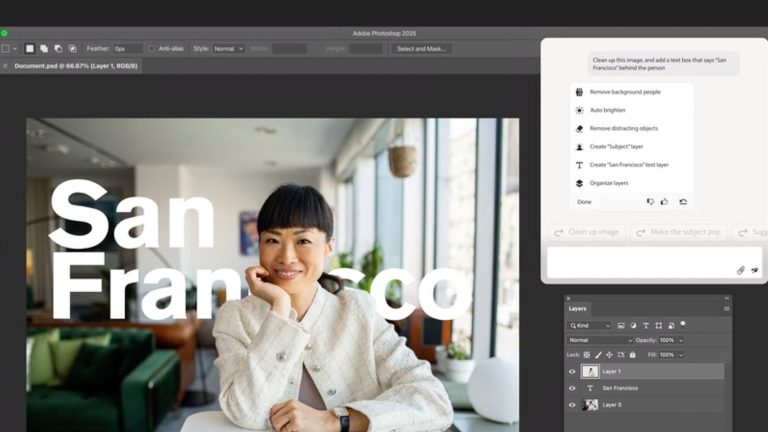
Task: Click Create "Subject" layer step
Action: tap(616, 146)
